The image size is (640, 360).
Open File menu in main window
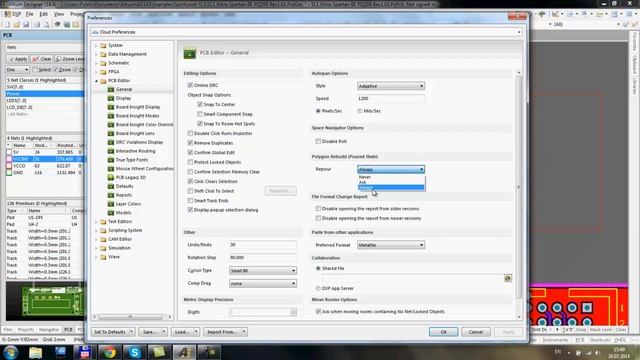[x=30, y=14]
